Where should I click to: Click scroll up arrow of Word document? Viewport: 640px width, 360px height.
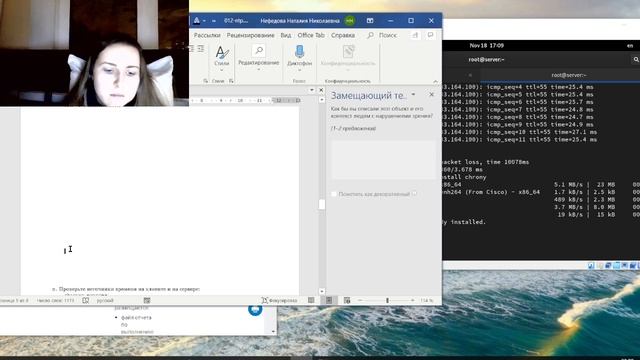tap(322, 100)
